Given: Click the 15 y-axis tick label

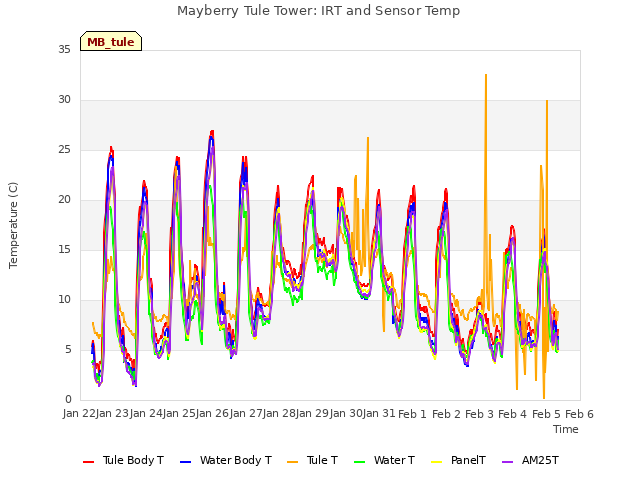Looking at the screenshot, I should [64, 249].
